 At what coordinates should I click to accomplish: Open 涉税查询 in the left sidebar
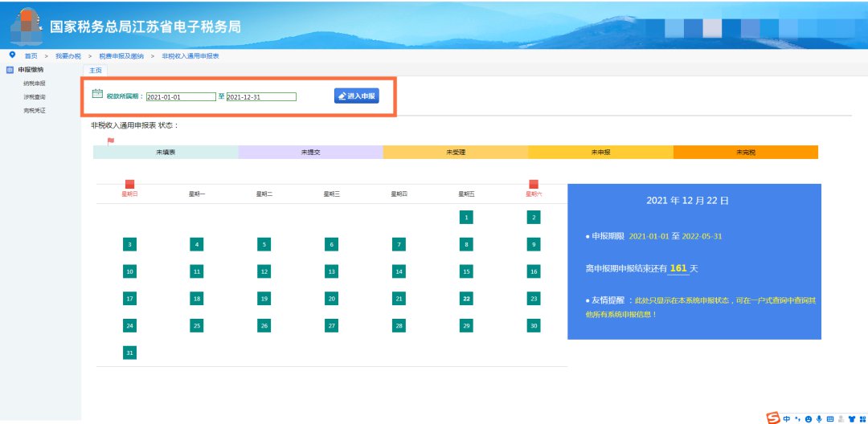point(35,96)
